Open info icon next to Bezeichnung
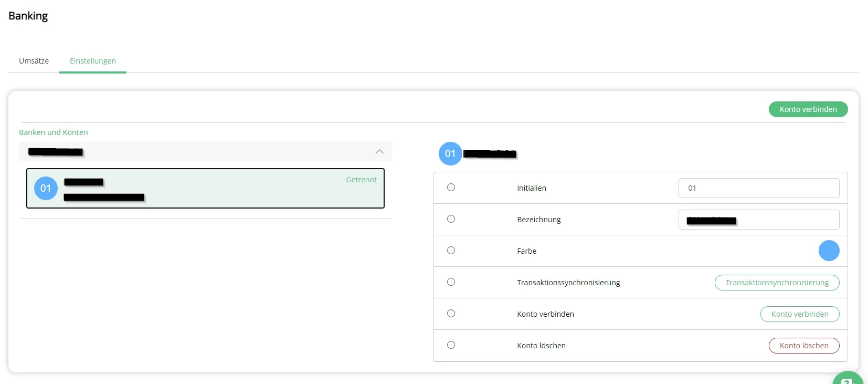This screenshot has width=868, height=384. click(451, 219)
